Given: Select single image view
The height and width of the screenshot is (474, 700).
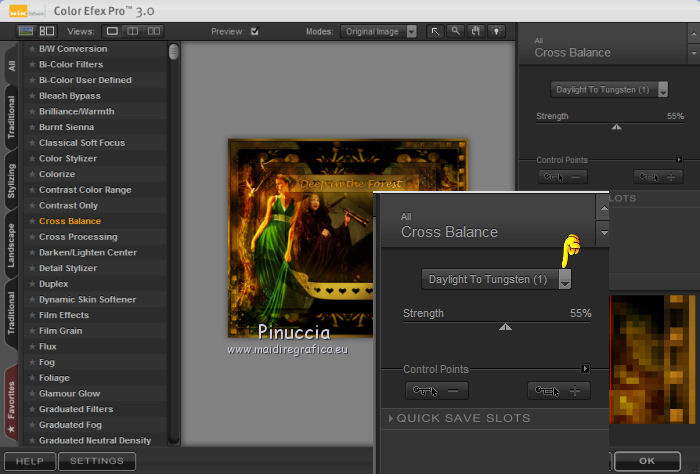Looking at the screenshot, I should [x=112, y=31].
